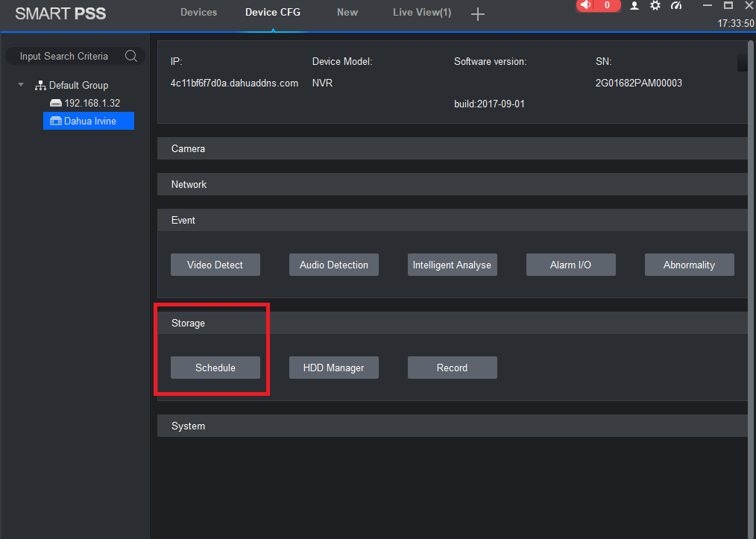Image resolution: width=756 pixels, height=539 pixels.
Task: Open the New tab
Action: (x=347, y=12)
